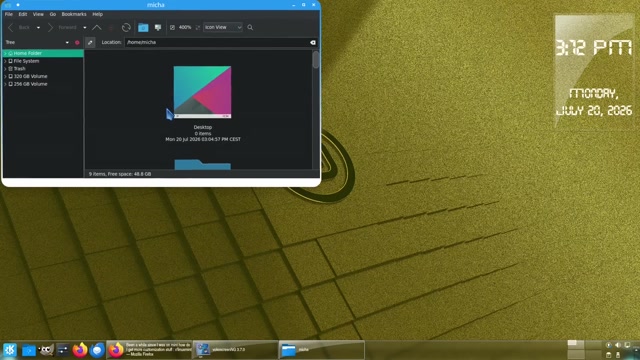Open the search magnifier in toolbar
Image resolution: width=640 pixels, height=360 pixels.
(x=250, y=27)
